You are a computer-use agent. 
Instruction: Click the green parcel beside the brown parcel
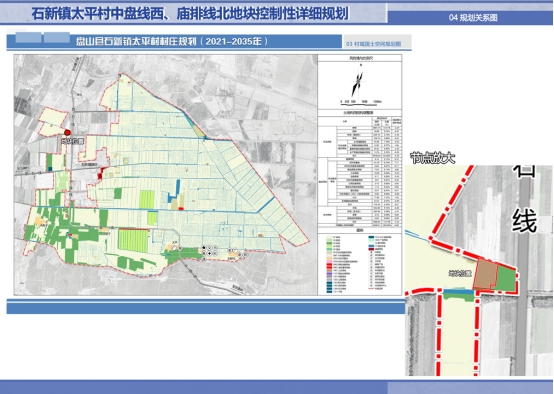(x=506, y=278)
